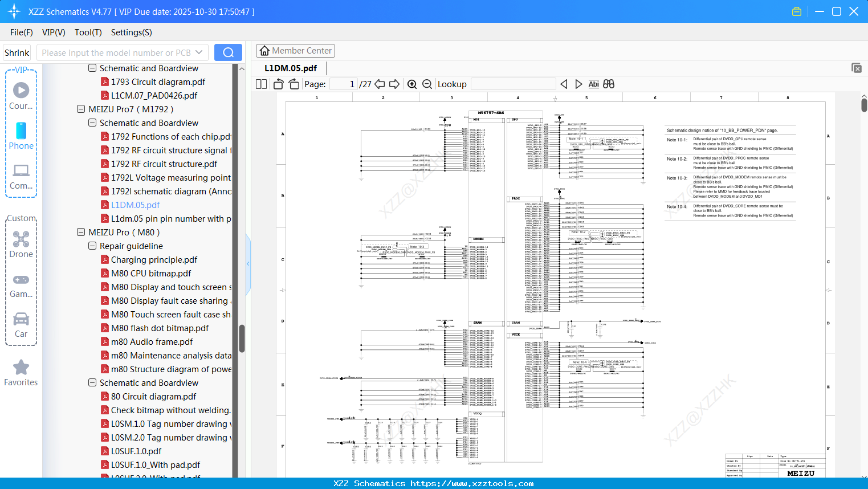The width and height of the screenshot is (868, 489).
Task: Open M80 CPU bitmap.pdf
Action: [151, 273]
